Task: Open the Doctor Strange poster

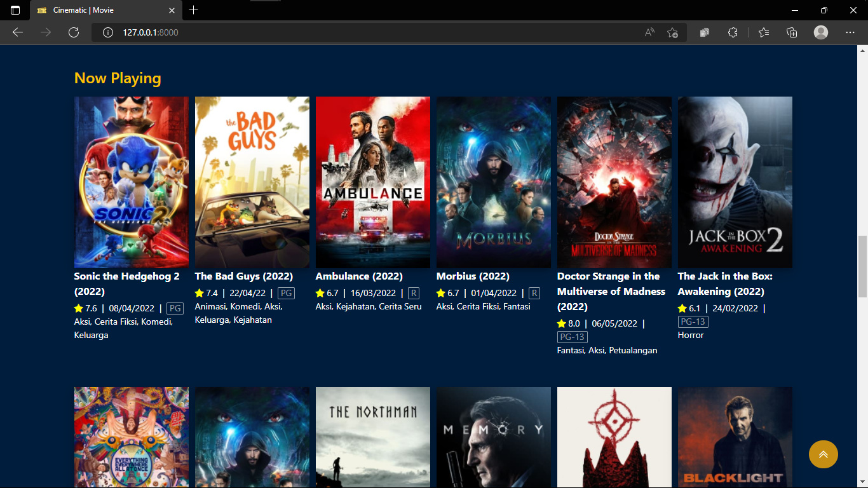Action: click(614, 182)
